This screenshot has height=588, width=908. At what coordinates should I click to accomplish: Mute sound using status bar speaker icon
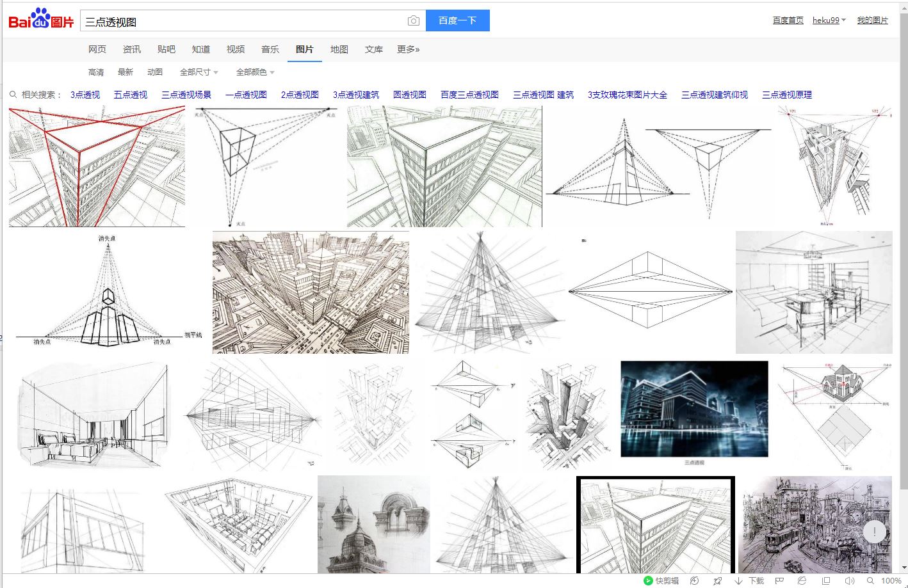coord(849,580)
